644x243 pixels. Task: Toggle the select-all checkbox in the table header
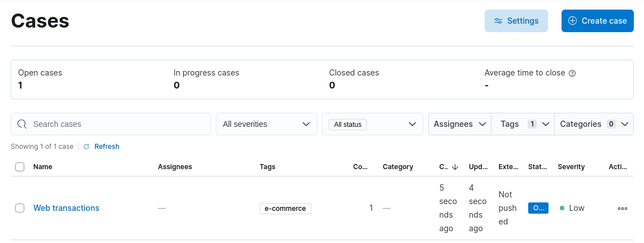tap(20, 167)
